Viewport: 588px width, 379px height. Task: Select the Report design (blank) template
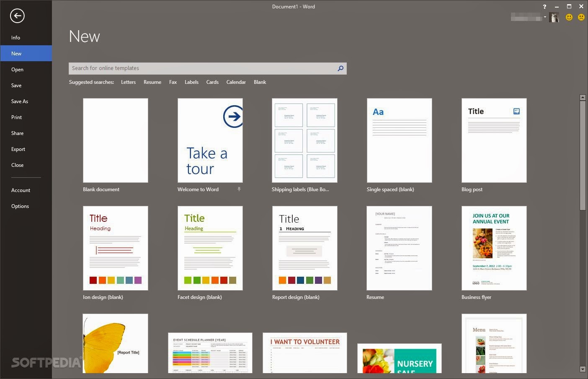pyautogui.click(x=305, y=248)
